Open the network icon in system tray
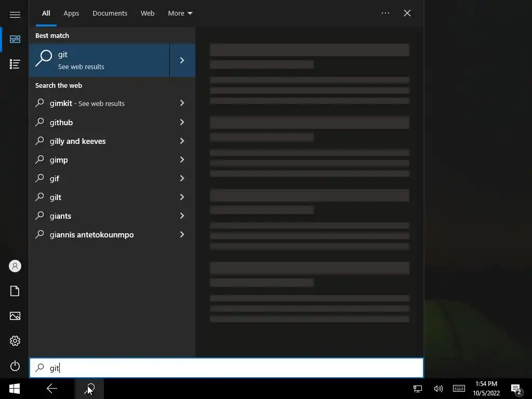 418,389
